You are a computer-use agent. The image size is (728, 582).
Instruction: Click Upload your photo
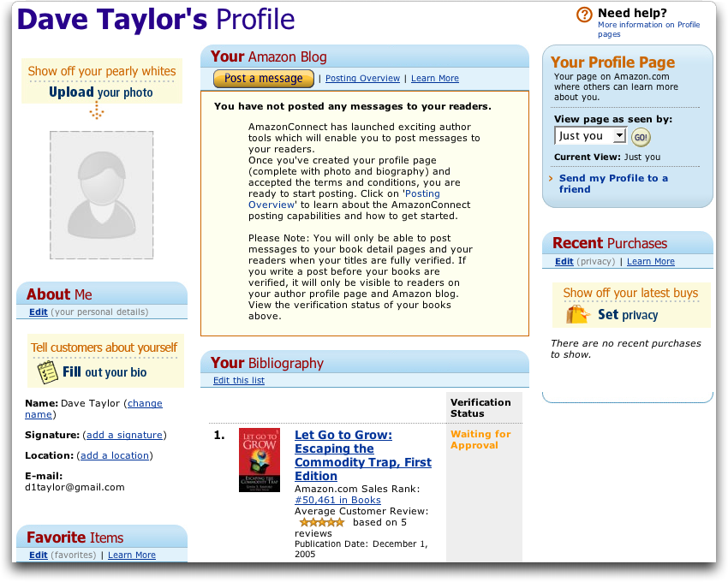[101, 92]
